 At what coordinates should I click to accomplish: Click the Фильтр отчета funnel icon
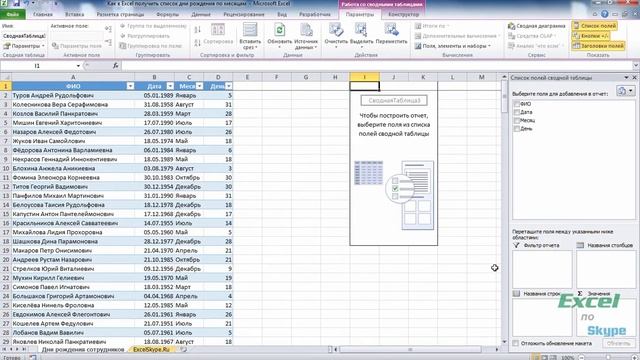(516, 245)
